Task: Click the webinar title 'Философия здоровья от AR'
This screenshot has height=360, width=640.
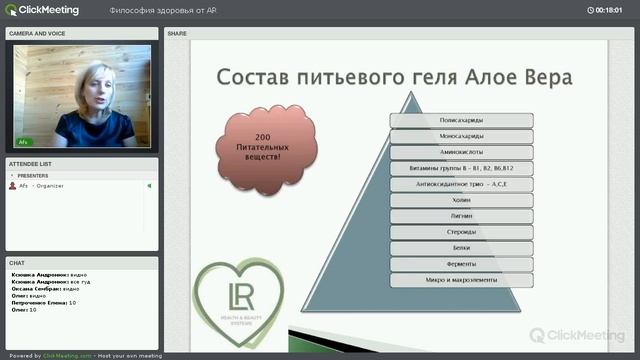Action: coord(163,11)
